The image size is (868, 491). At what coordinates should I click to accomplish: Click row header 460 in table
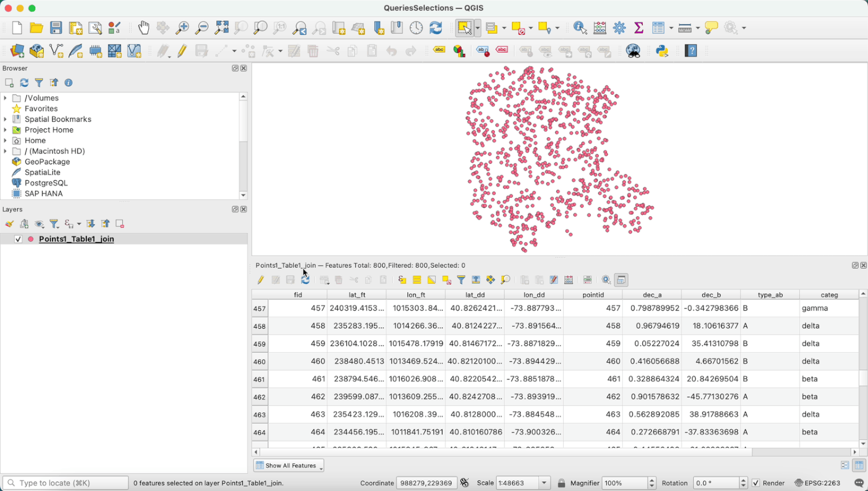(260, 361)
